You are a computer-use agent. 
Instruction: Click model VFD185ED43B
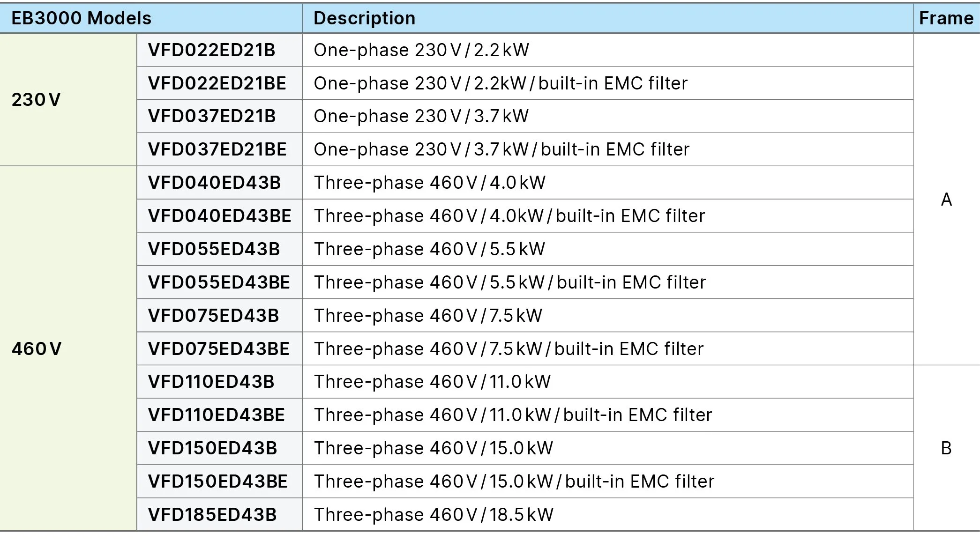tap(219, 515)
